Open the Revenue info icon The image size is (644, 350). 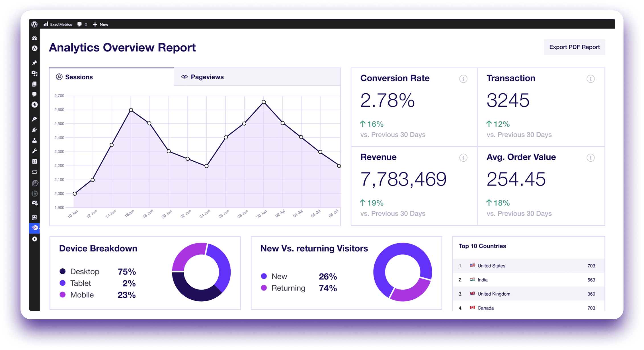tap(463, 158)
